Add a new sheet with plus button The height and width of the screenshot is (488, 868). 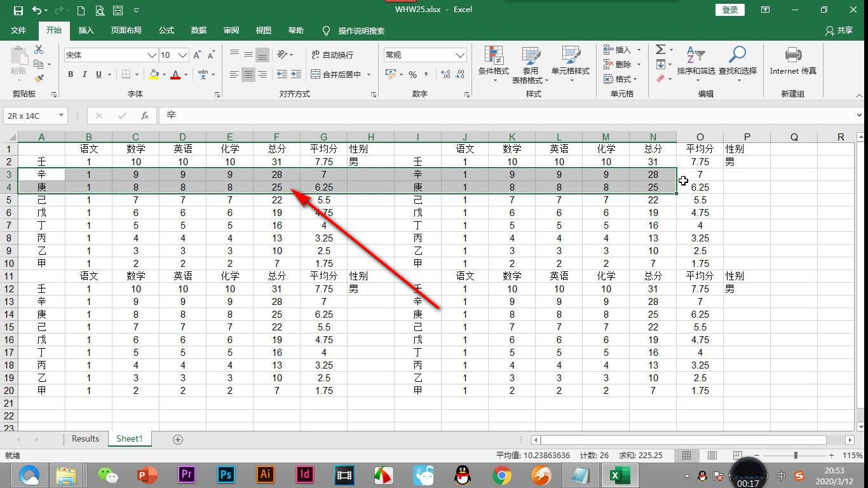point(178,439)
